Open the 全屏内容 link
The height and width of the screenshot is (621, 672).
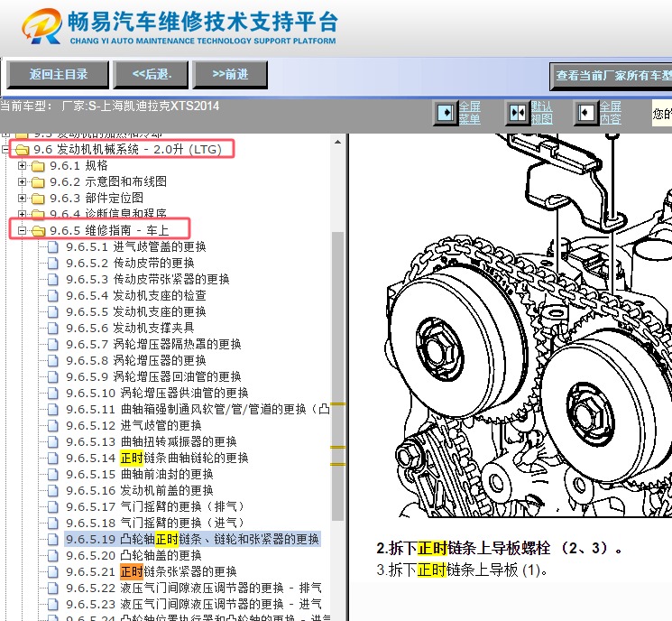pos(611,113)
